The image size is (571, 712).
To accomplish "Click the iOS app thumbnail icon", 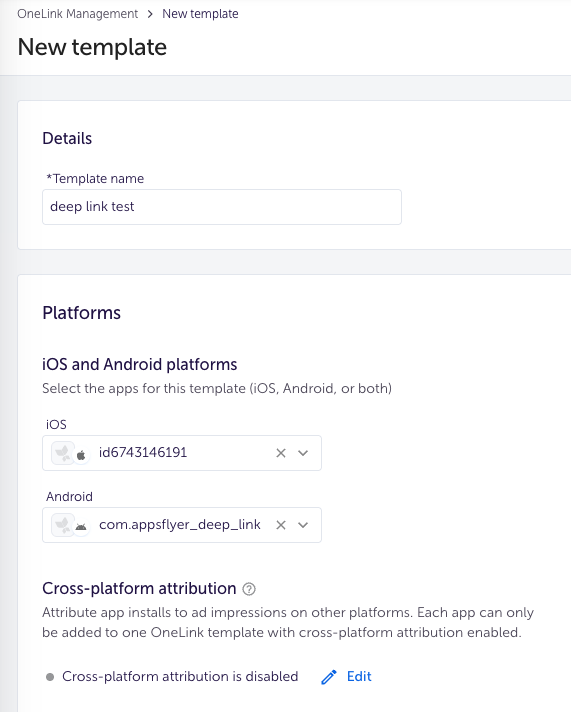I will click(63, 453).
